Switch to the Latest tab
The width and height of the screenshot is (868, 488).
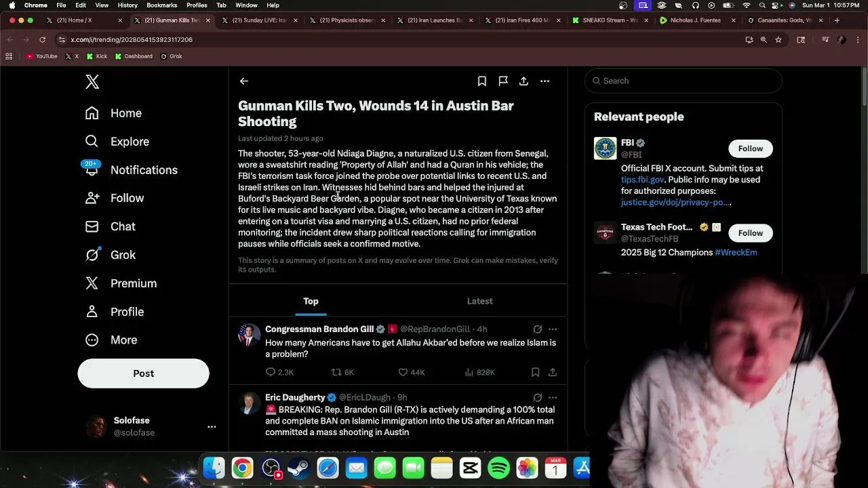coord(479,301)
